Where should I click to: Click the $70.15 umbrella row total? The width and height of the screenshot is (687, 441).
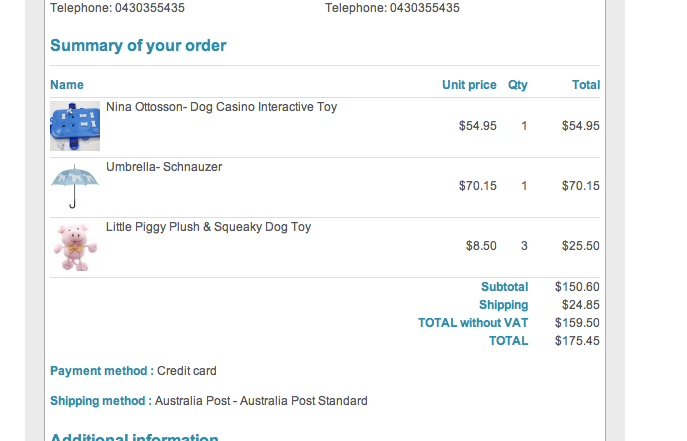click(x=580, y=186)
